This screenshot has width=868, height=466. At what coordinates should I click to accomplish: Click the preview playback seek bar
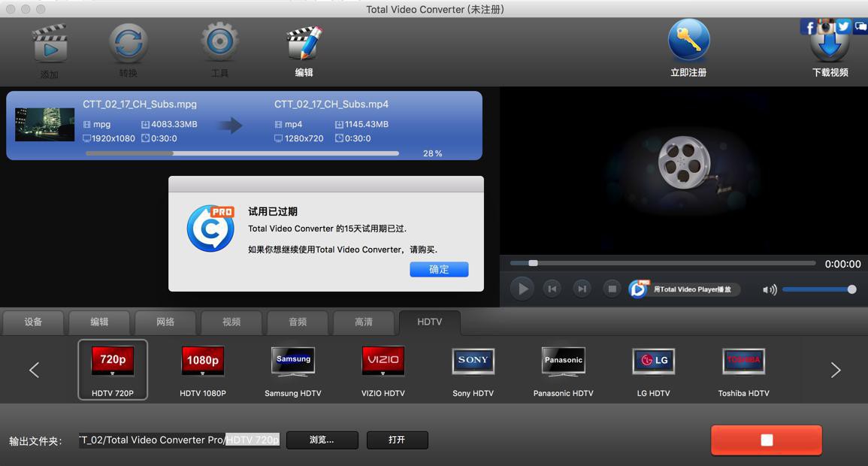click(663, 263)
